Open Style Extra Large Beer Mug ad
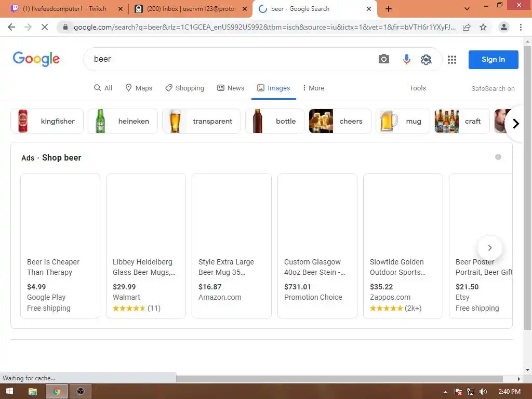Screen dimensions: 532x399 (232, 246)
